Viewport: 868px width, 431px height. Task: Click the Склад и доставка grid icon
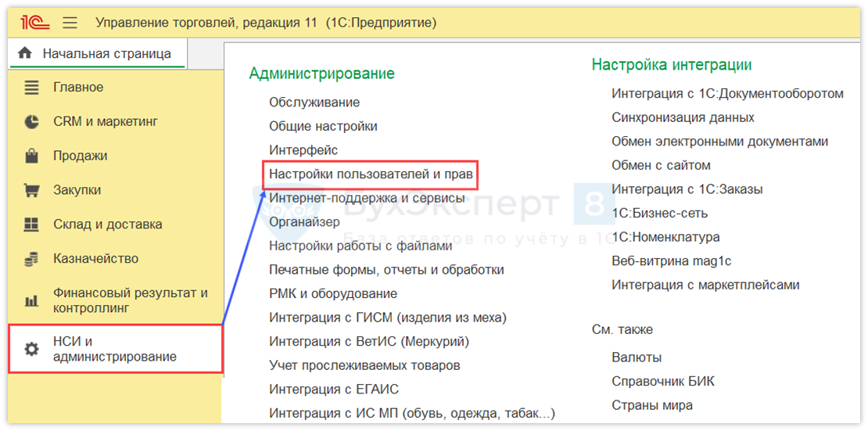[32, 224]
